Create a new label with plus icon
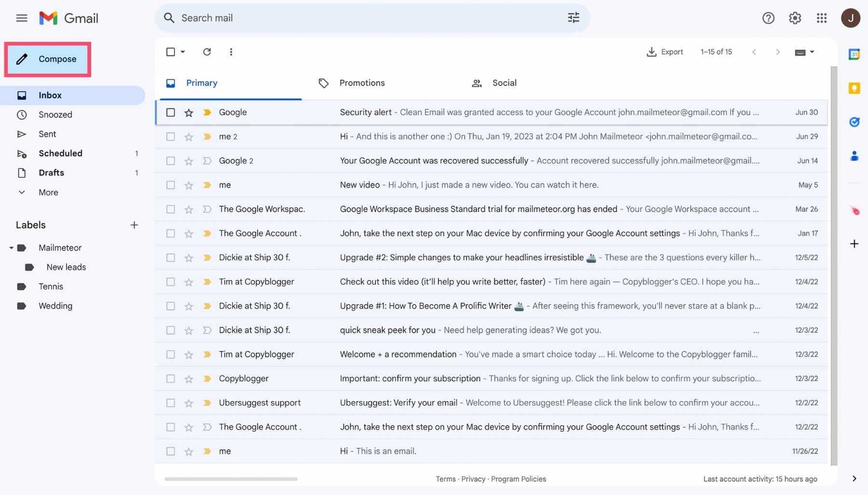 pos(134,225)
